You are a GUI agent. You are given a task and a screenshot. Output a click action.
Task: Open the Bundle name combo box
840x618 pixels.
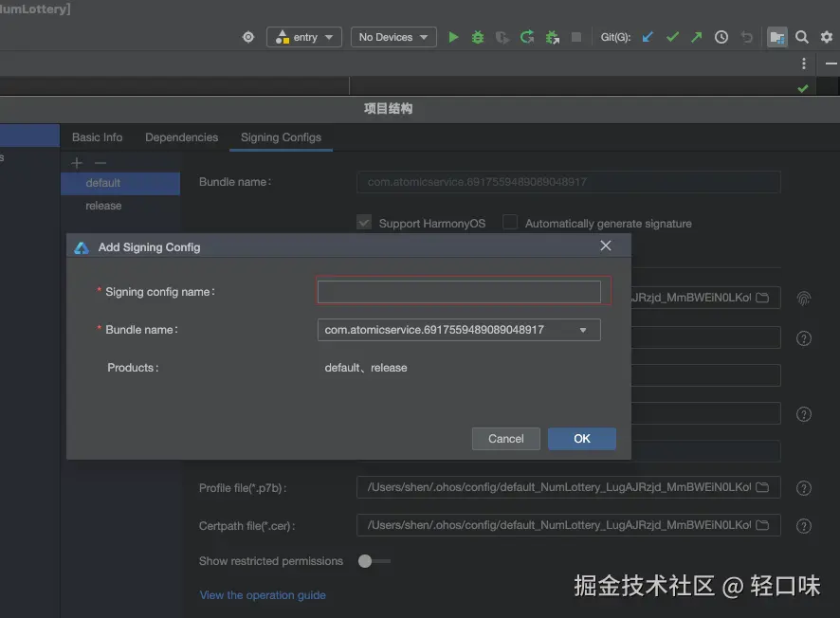coord(459,330)
